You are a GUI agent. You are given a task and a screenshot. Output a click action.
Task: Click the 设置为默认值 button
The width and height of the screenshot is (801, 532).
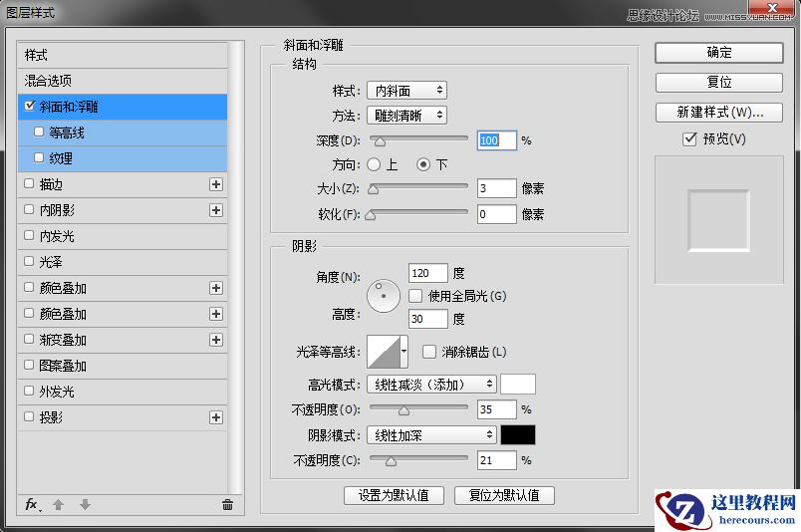(394, 495)
